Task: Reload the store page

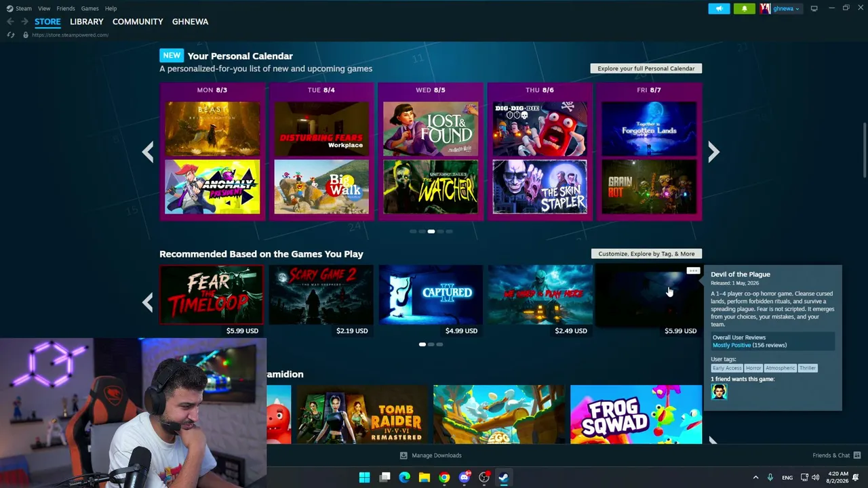Action: [x=10, y=35]
